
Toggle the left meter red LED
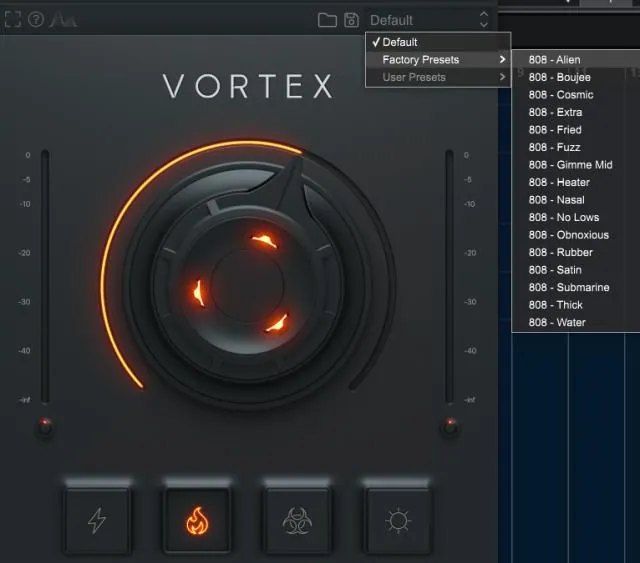tap(44, 427)
